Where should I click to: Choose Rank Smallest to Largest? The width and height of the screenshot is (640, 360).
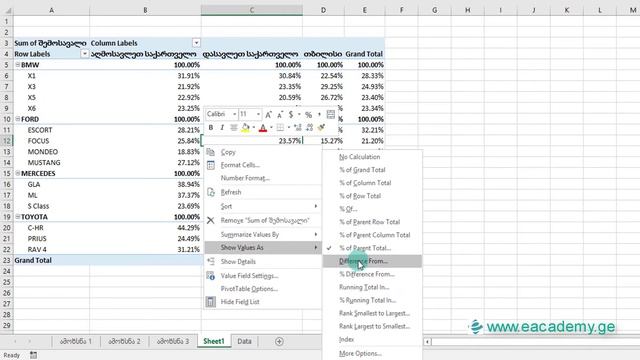click(x=372, y=313)
